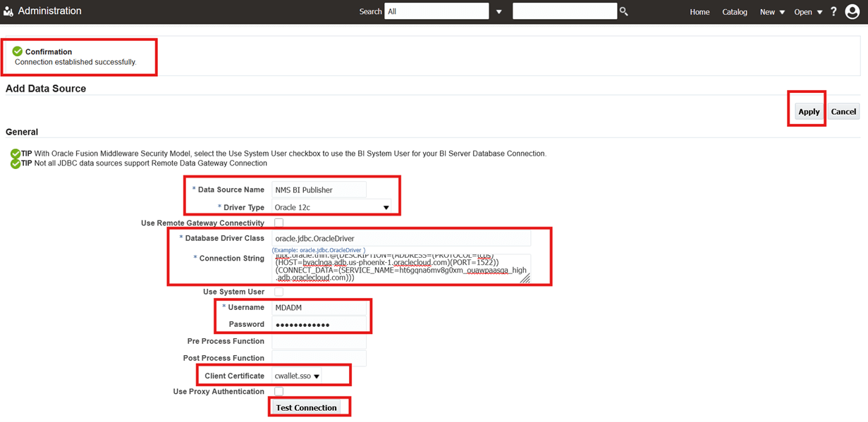Edit the Database Driver Class field
868x422 pixels.
click(401, 238)
